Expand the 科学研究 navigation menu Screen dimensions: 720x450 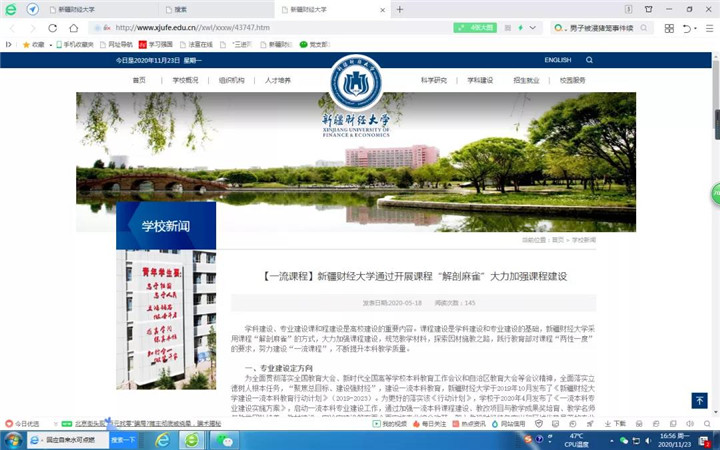(434, 80)
